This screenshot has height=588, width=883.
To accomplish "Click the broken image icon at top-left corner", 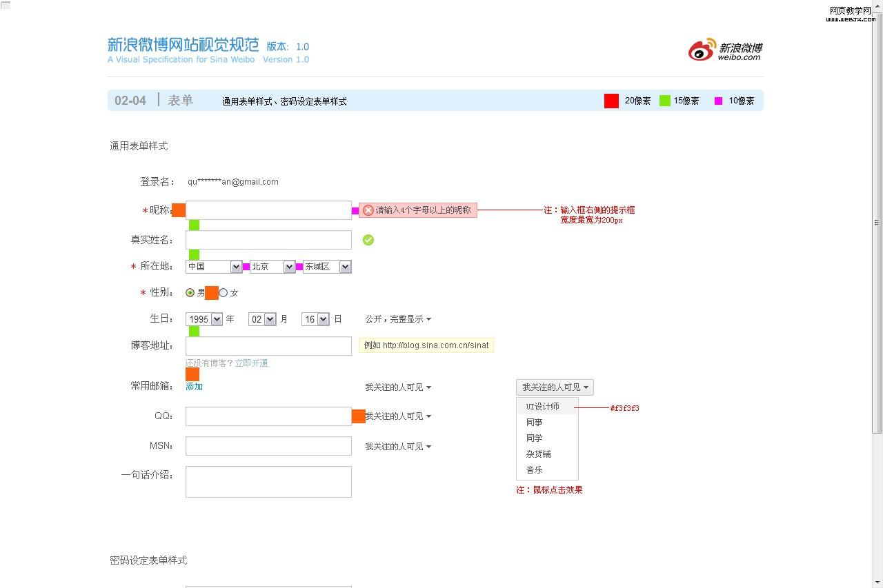I will [x=6, y=6].
